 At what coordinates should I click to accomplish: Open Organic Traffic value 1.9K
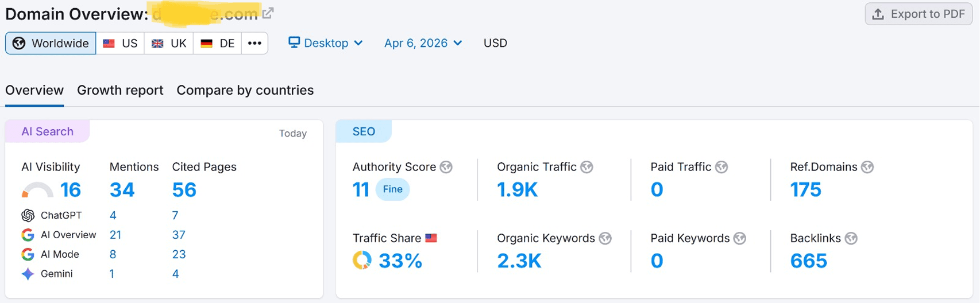pos(518,189)
